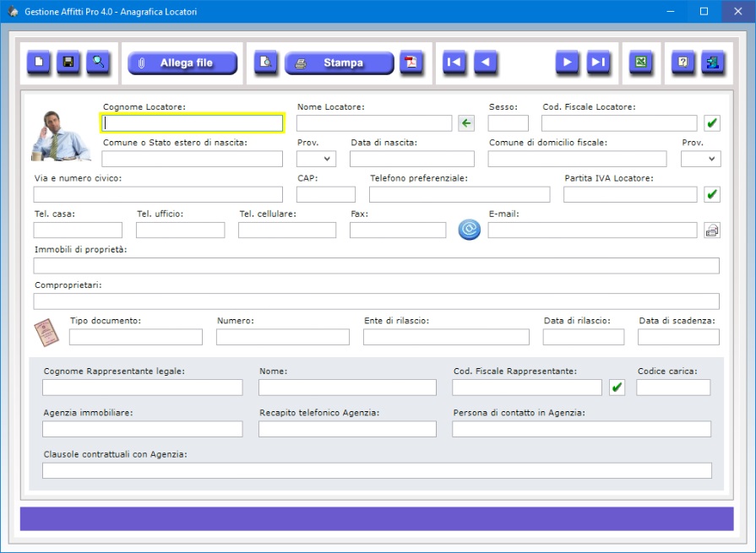Click the Cod. Fiscale Rappresentante checkmark

coord(617,388)
